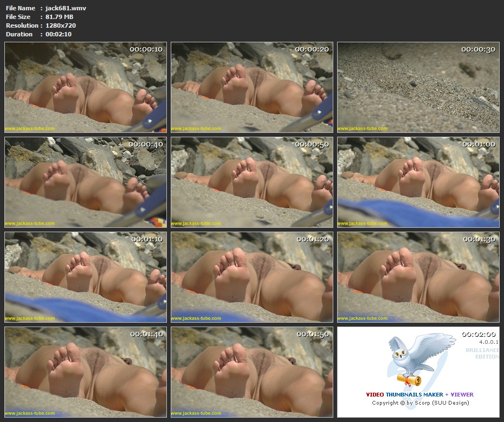Click the thumbnail stamped 00:01:20
Screen dimensions: 504x422
coord(252,277)
